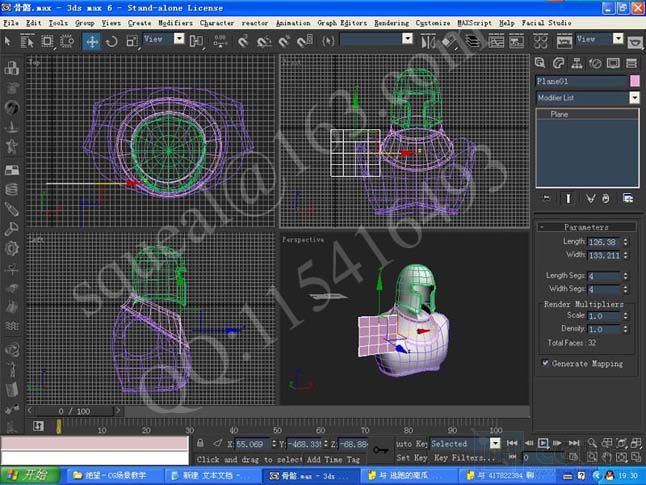Select the Select by Name tool
This screenshot has width=646, height=485.
tap(27, 41)
